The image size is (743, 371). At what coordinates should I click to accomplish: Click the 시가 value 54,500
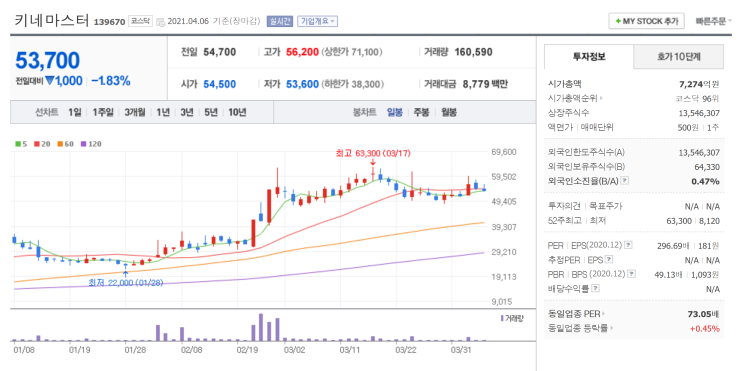coord(219,84)
